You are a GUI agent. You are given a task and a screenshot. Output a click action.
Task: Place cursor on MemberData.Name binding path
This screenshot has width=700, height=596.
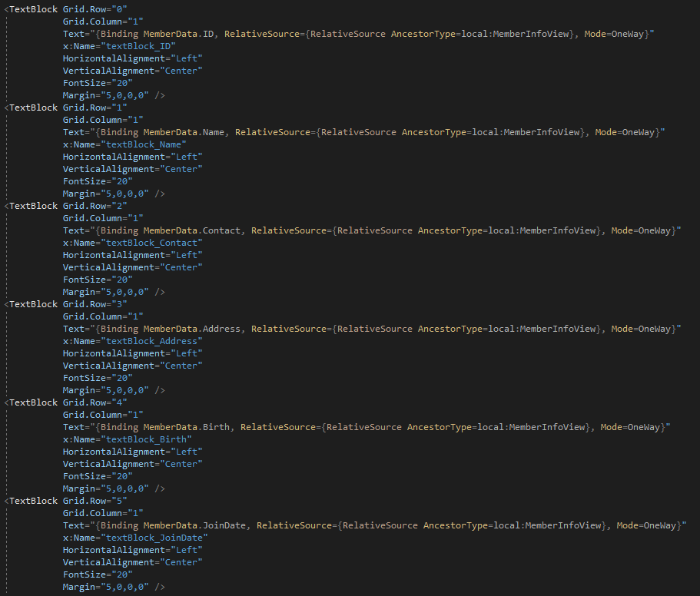184,132
